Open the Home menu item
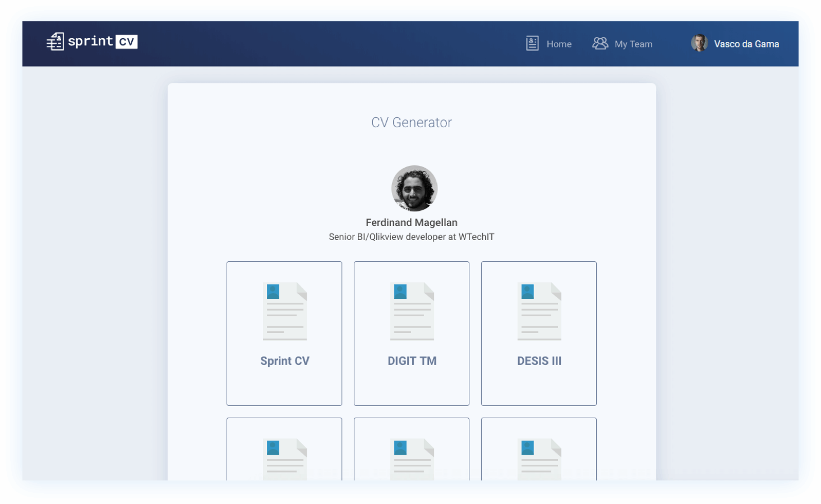The height and width of the screenshot is (504, 821). pos(559,44)
